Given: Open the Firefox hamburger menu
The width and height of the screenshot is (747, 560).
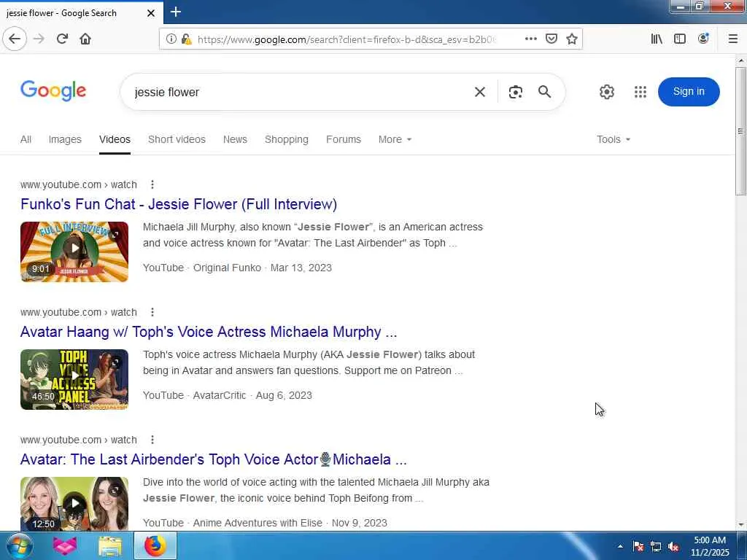Looking at the screenshot, I should point(733,39).
